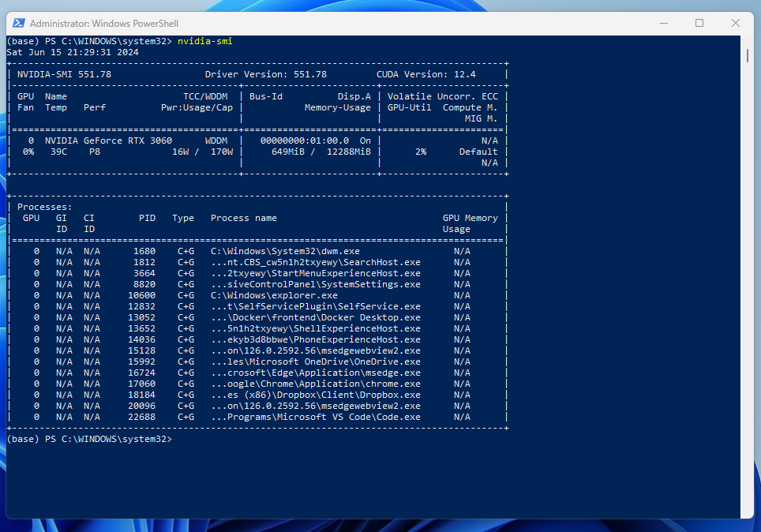The image size is (761, 532).
Task: Click 'C:\Windows\explorer.exe' process name
Action: click(x=274, y=296)
